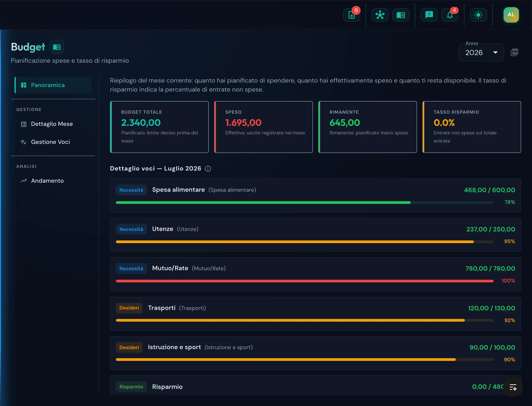Click the Dettaglio Mese list icon
This screenshot has width=532, height=406.
click(24, 124)
